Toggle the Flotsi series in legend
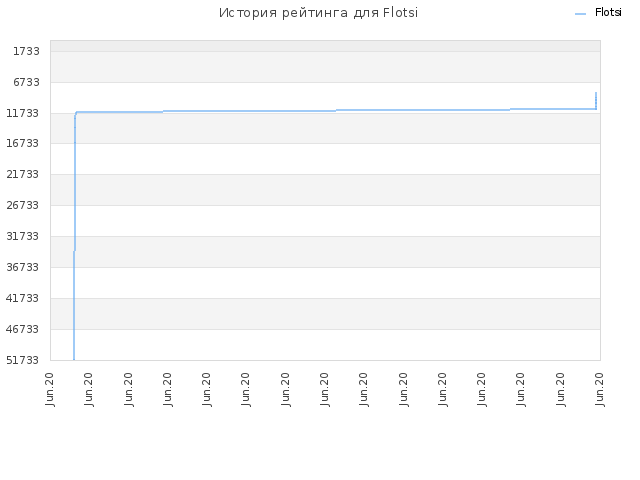Viewport: 640px width, 480px height. pyautogui.click(x=608, y=13)
